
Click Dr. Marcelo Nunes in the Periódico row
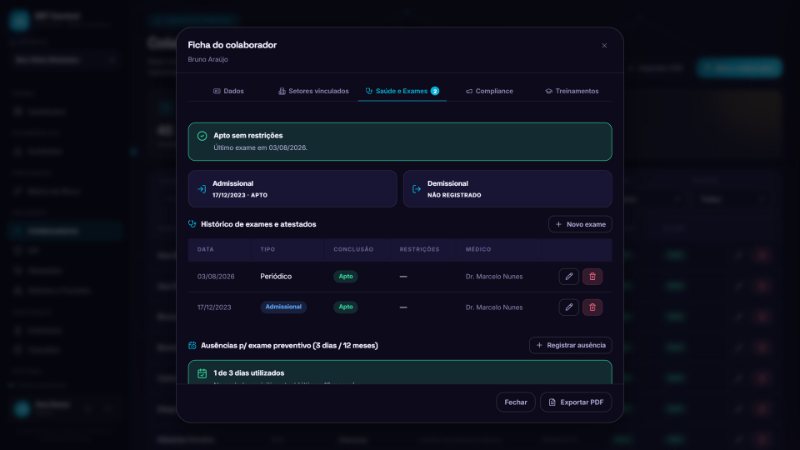click(494, 276)
